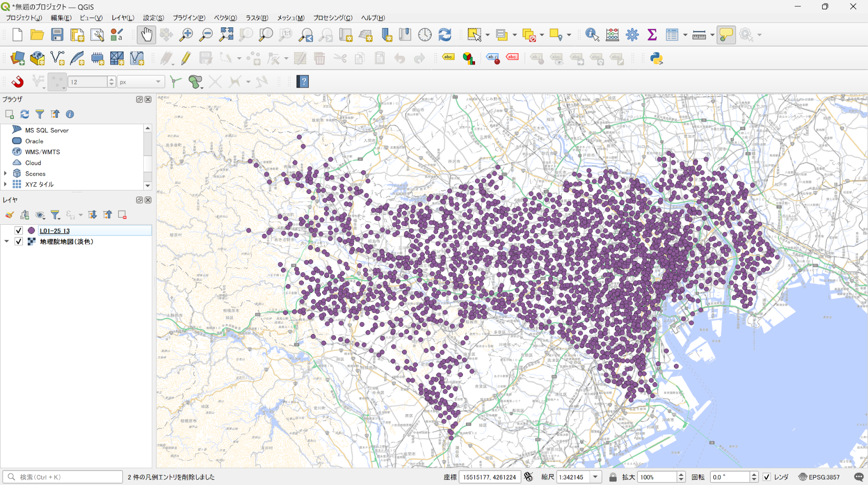Open the help question mark icon
868x485 pixels.
click(303, 82)
